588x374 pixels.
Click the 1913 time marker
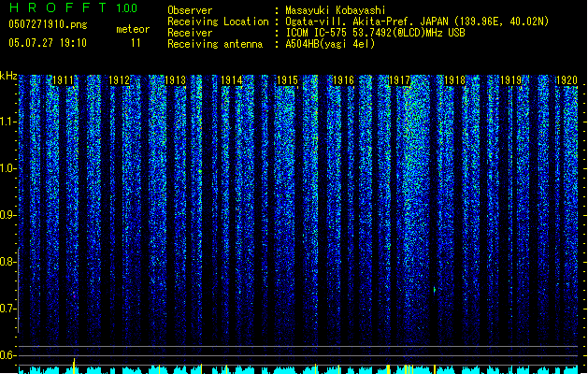[176, 80]
